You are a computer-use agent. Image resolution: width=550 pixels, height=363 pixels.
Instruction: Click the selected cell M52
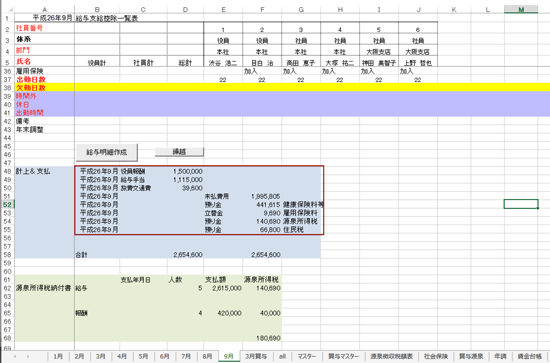(521, 204)
